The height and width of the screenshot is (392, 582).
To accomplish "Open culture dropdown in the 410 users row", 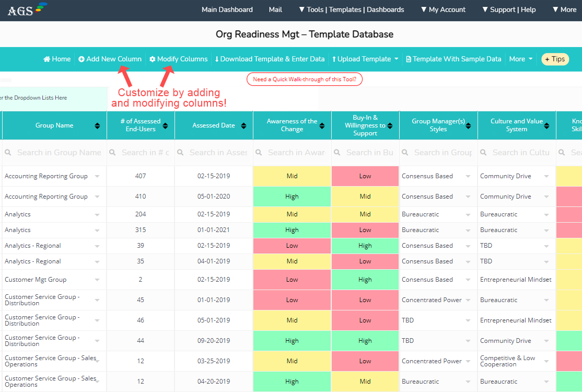I will pos(546,197).
